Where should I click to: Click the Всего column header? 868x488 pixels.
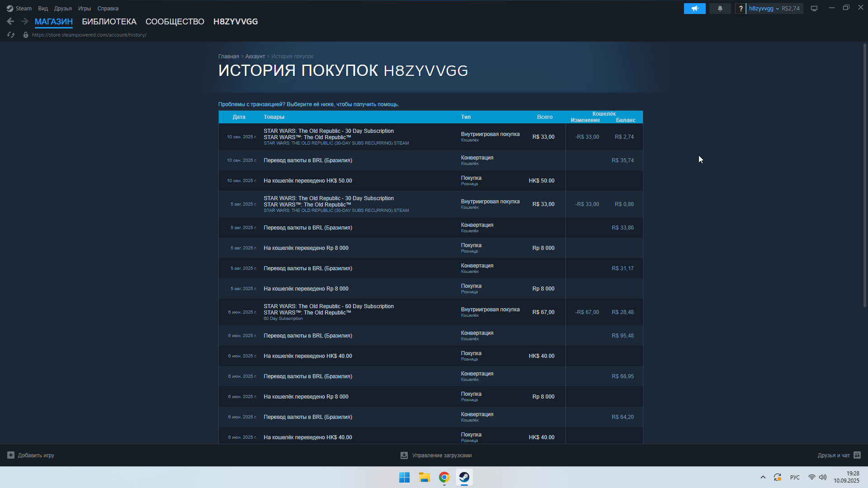[x=545, y=117]
